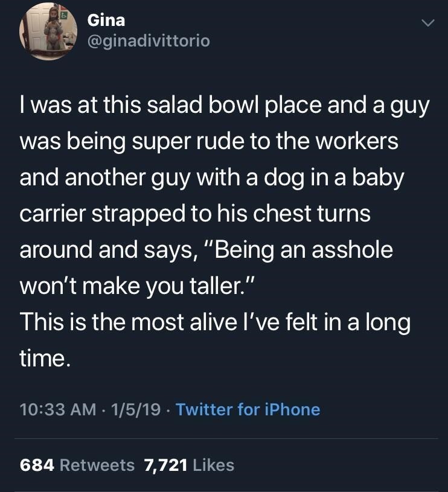Click the display name Gina
448x492 pixels.
tap(106, 20)
